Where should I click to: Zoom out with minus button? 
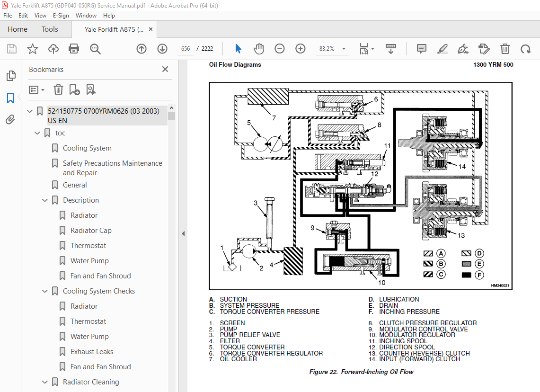(x=280, y=49)
